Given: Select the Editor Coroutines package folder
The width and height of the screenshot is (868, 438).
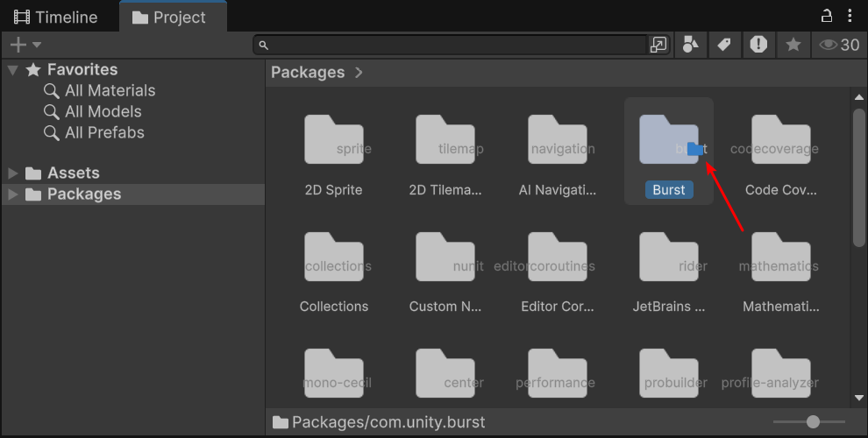Looking at the screenshot, I should coord(558,257).
